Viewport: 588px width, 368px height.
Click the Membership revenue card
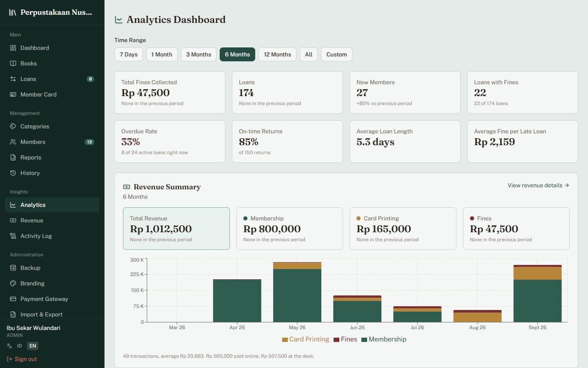tap(290, 229)
